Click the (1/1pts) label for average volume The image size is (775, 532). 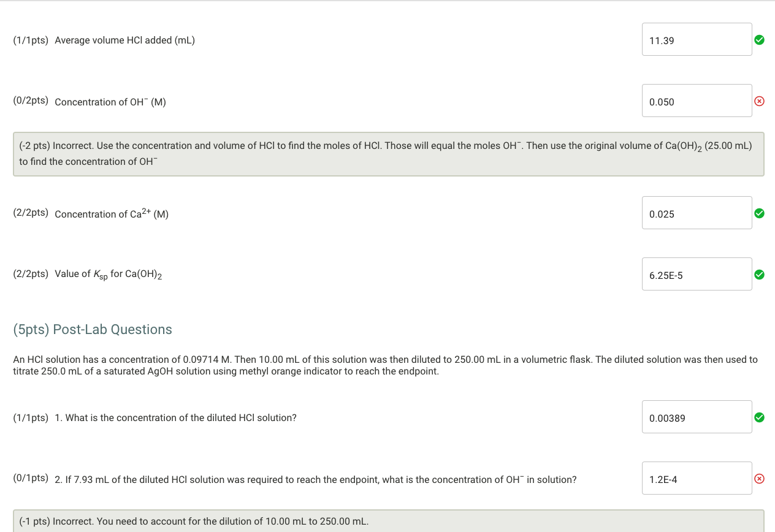click(x=30, y=40)
